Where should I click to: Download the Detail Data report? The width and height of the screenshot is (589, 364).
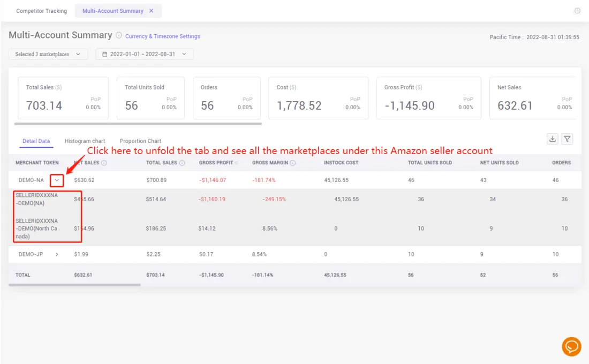[x=552, y=139]
